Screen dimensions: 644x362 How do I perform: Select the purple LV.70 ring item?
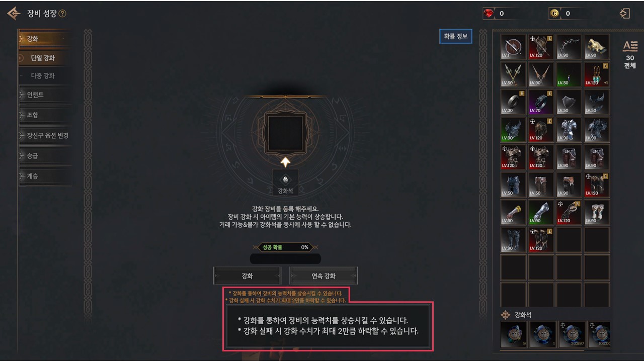(x=541, y=102)
